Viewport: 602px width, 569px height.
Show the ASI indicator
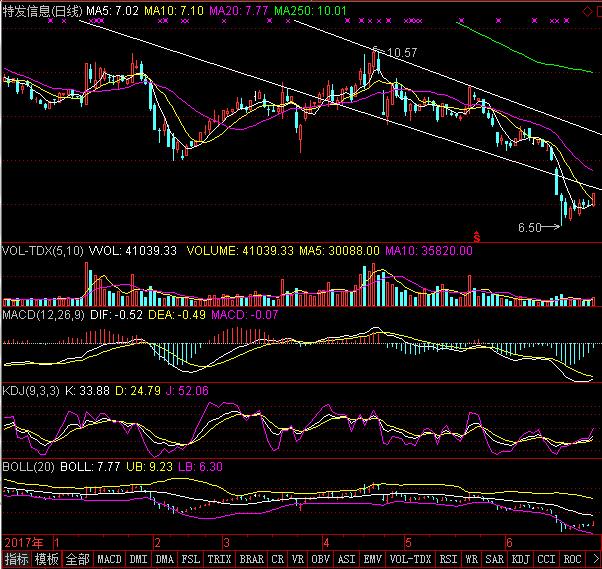pos(346,559)
